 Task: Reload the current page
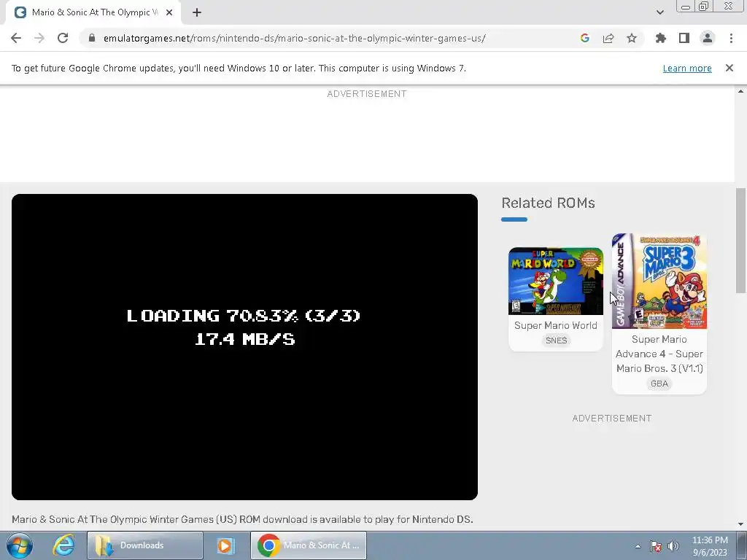coord(63,38)
